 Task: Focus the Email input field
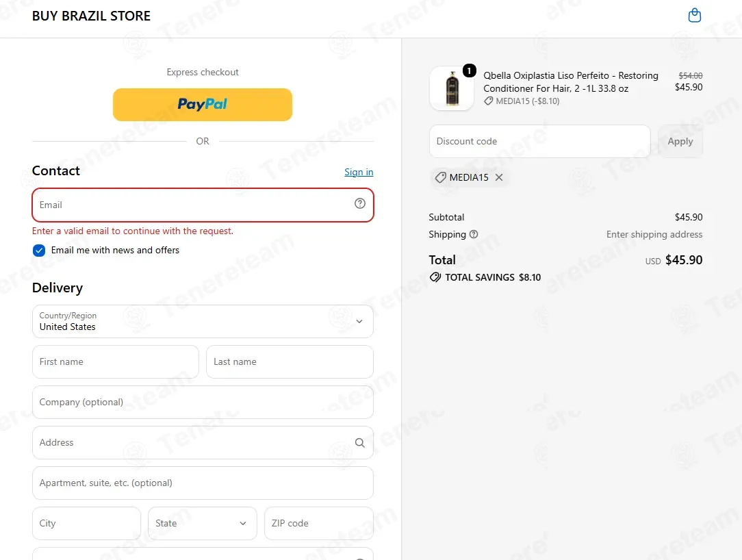pyautogui.click(x=203, y=205)
